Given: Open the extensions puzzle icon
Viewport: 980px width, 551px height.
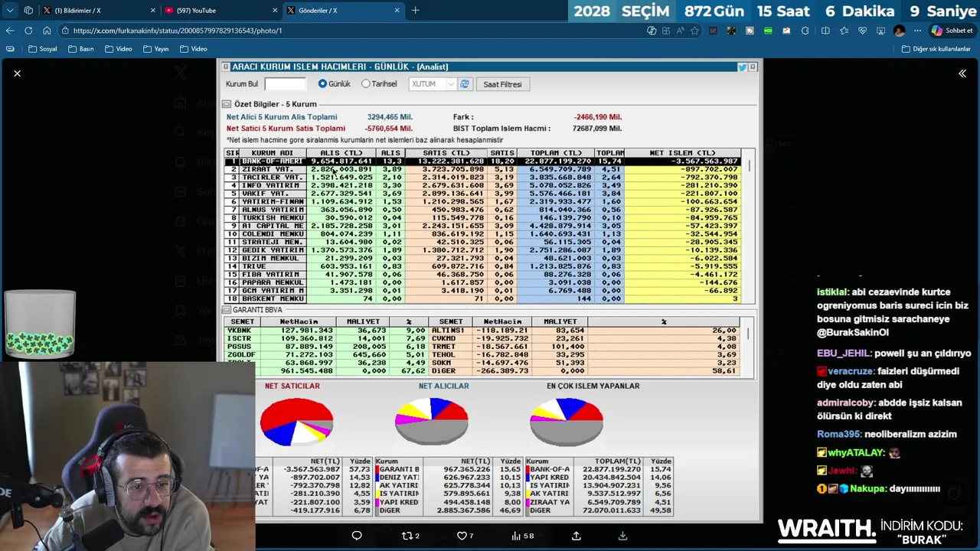Looking at the screenshot, I should [805, 31].
